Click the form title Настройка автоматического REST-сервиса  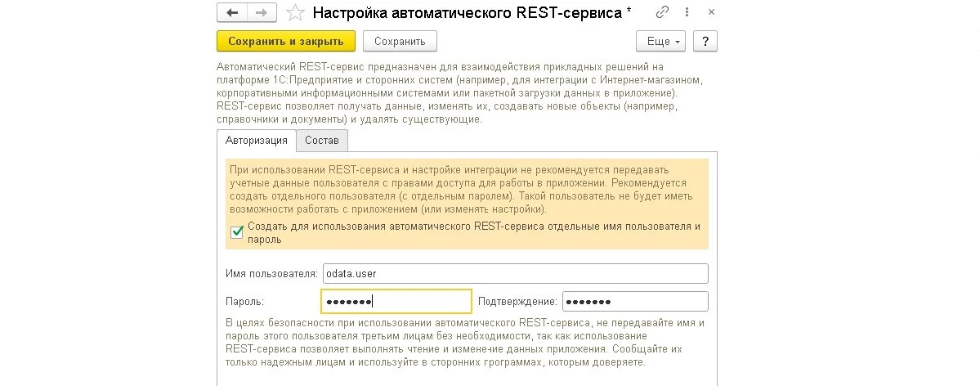click(472, 13)
